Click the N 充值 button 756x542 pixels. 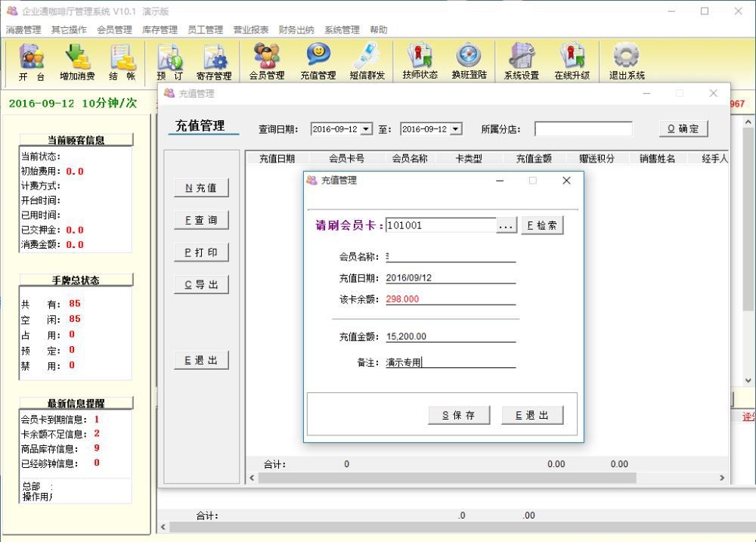tap(201, 188)
